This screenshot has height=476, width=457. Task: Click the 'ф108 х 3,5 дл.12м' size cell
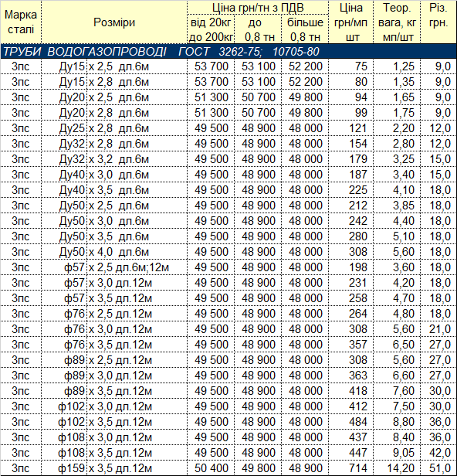point(114,453)
